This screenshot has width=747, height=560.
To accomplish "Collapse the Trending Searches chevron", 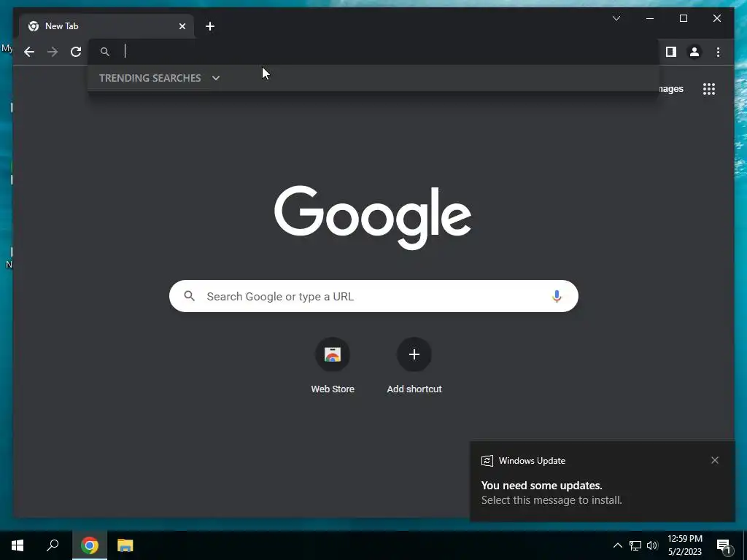I will 216,78.
